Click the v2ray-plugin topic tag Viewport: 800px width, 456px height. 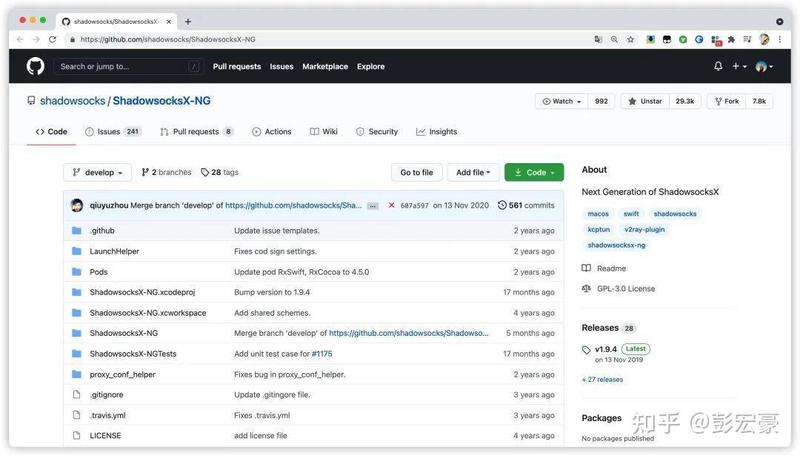(x=644, y=230)
